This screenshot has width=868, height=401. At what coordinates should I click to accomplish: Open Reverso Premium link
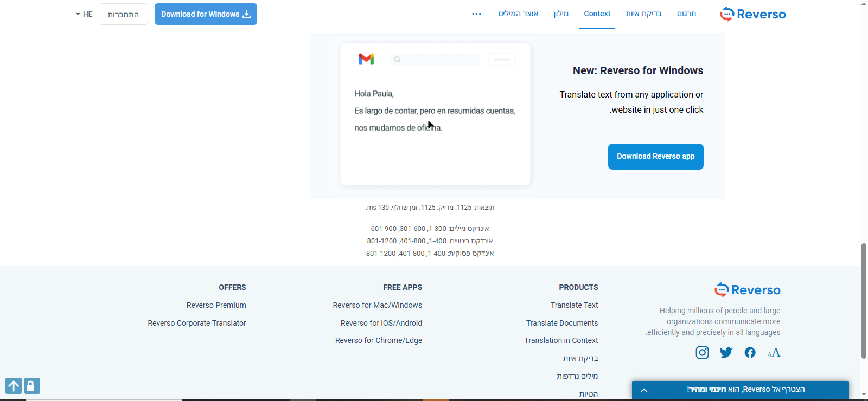(216, 305)
